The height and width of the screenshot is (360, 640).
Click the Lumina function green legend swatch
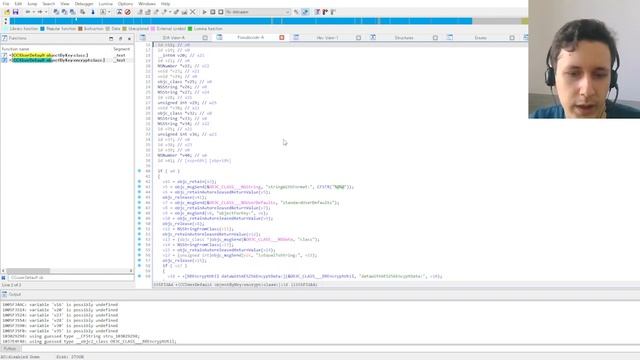[190, 29]
